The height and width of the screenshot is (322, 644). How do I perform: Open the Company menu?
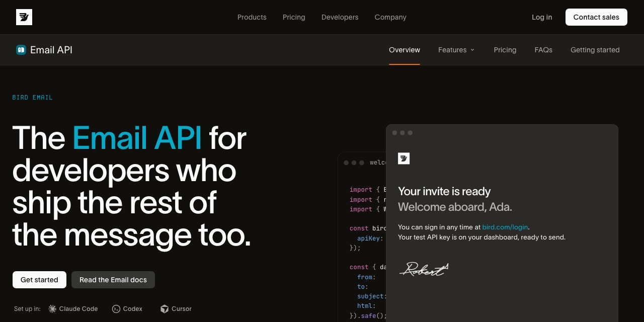pos(390,17)
